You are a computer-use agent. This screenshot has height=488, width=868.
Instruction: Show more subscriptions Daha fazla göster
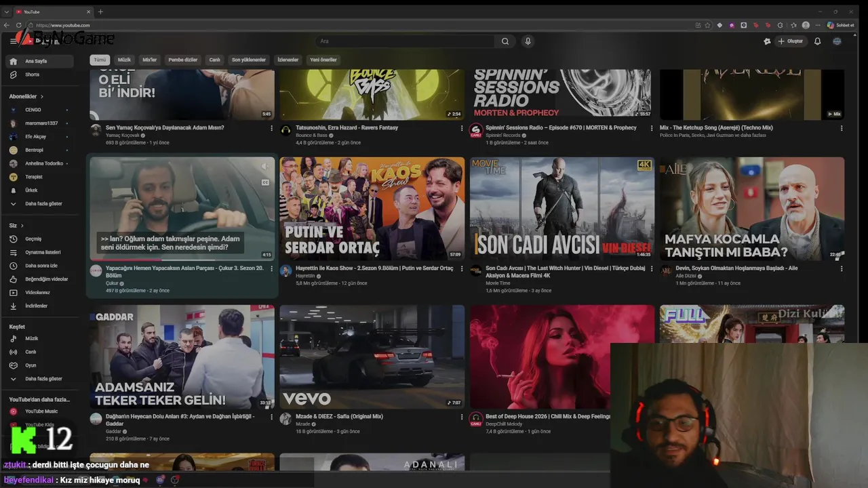tap(40, 203)
